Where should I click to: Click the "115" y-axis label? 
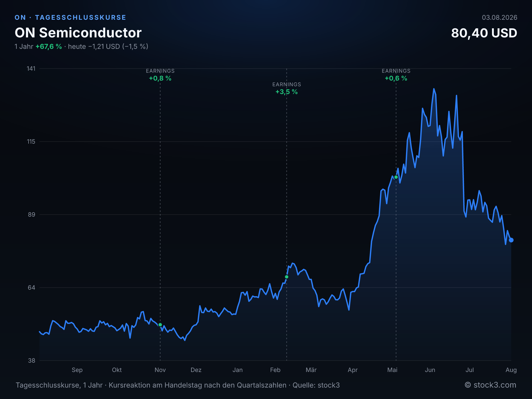pyautogui.click(x=31, y=142)
